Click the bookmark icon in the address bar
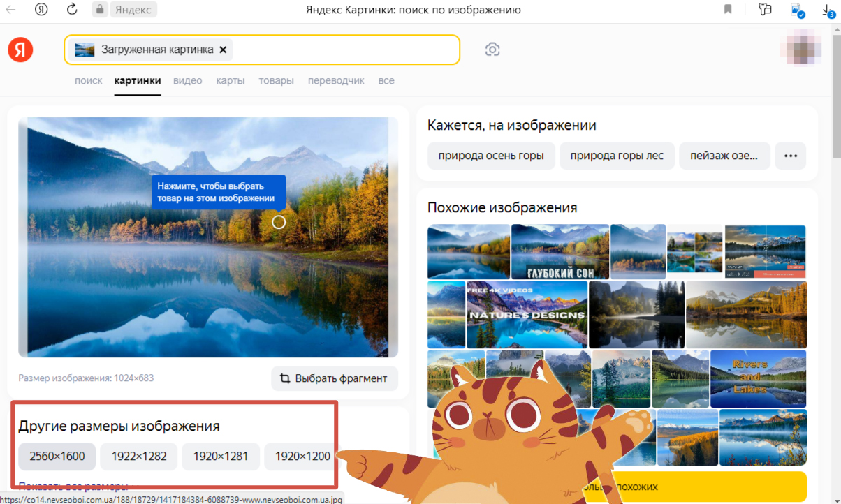 click(728, 10)
